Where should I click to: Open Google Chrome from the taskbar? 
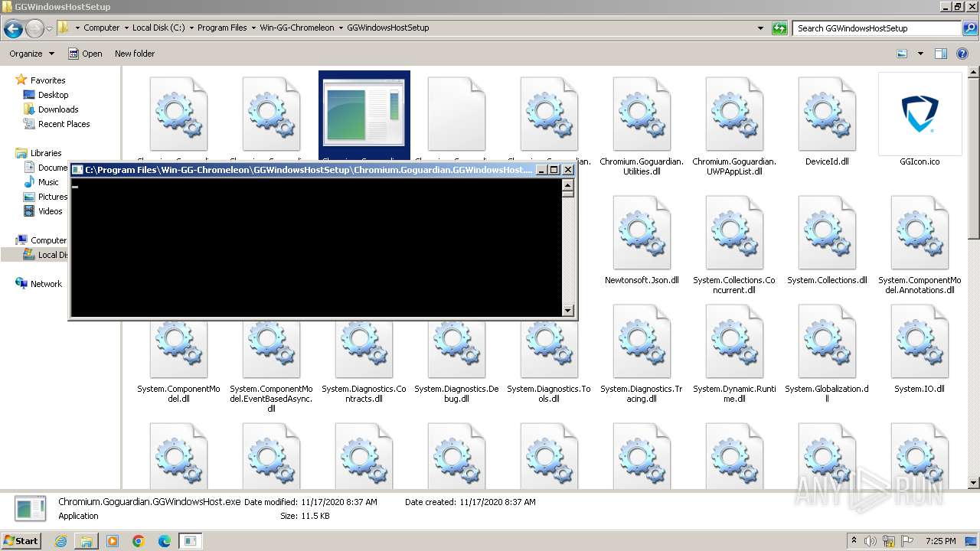[x=139, y=541]
